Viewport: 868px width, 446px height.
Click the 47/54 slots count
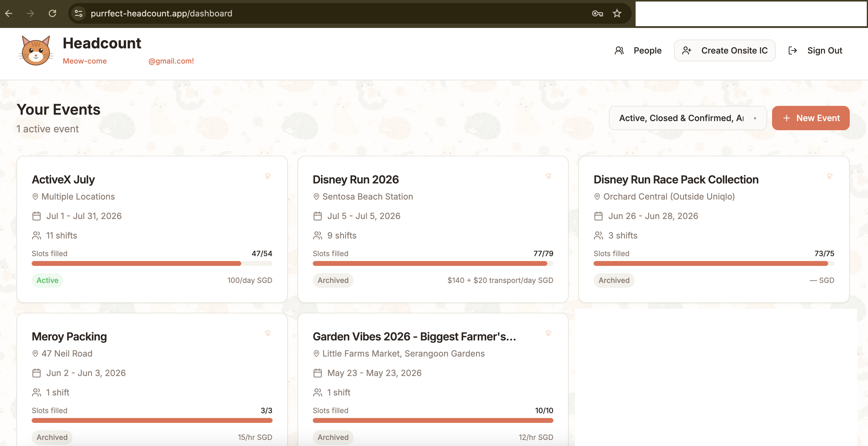pyautogui.click(x=262, y=253)
